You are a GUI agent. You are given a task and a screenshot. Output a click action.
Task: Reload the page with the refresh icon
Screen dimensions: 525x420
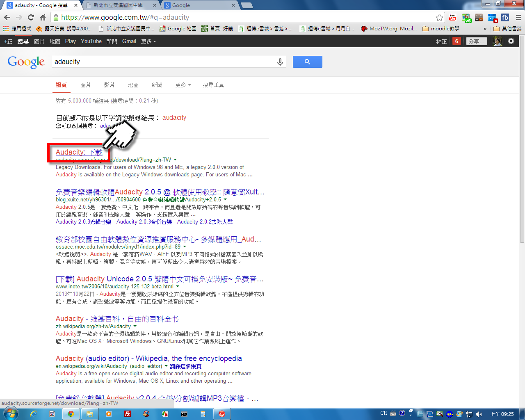coord(31,17)
